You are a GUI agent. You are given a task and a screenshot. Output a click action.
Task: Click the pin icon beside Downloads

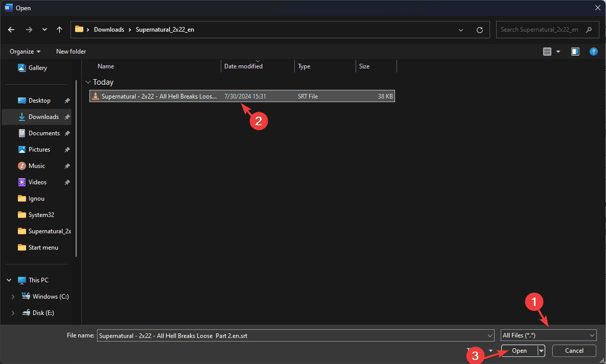tap(67, 117)
